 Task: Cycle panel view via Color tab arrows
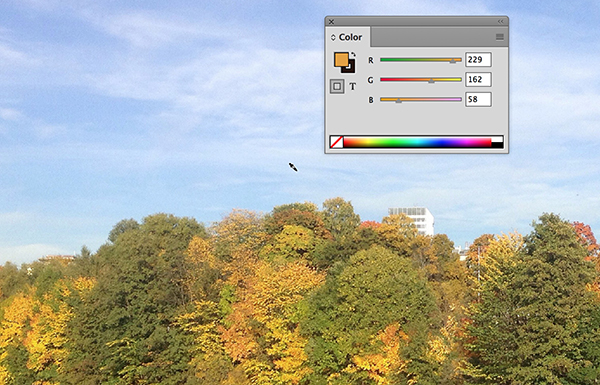click(333, 37)
